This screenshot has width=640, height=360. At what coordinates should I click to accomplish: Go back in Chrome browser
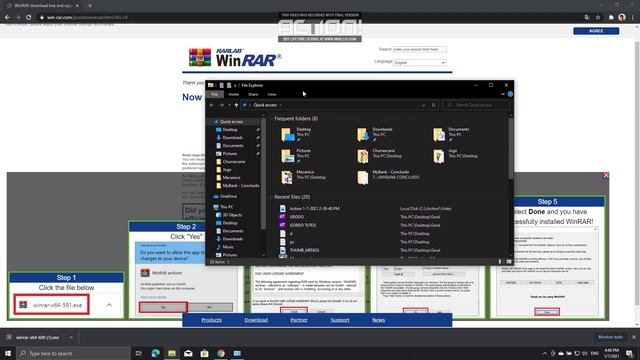point(7,18)
